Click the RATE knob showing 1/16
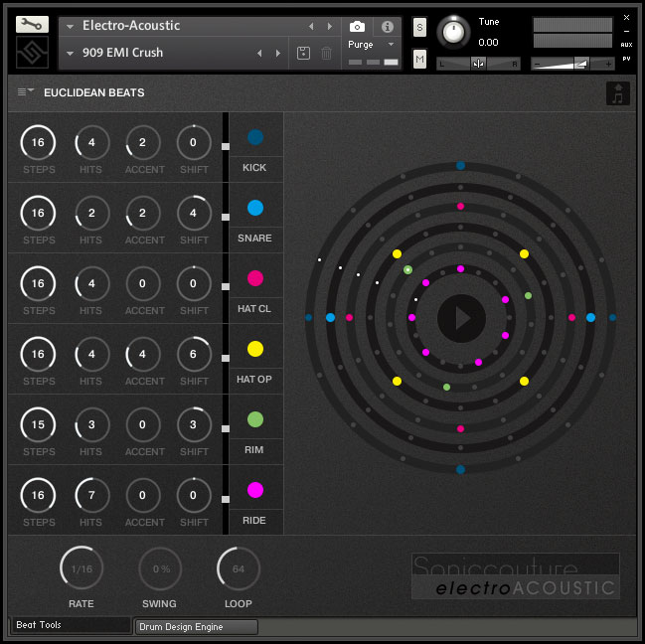 click(81, 567)
